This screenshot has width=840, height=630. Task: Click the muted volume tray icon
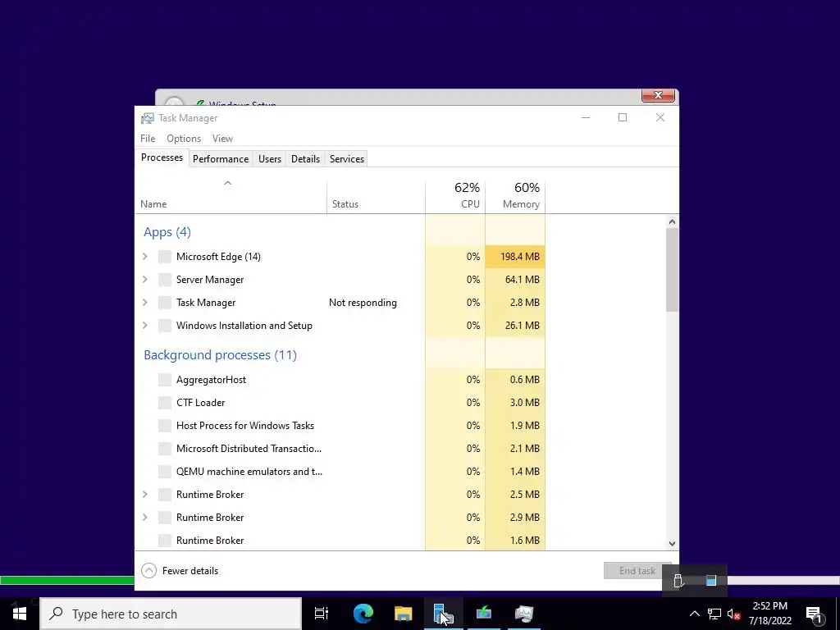734,614
